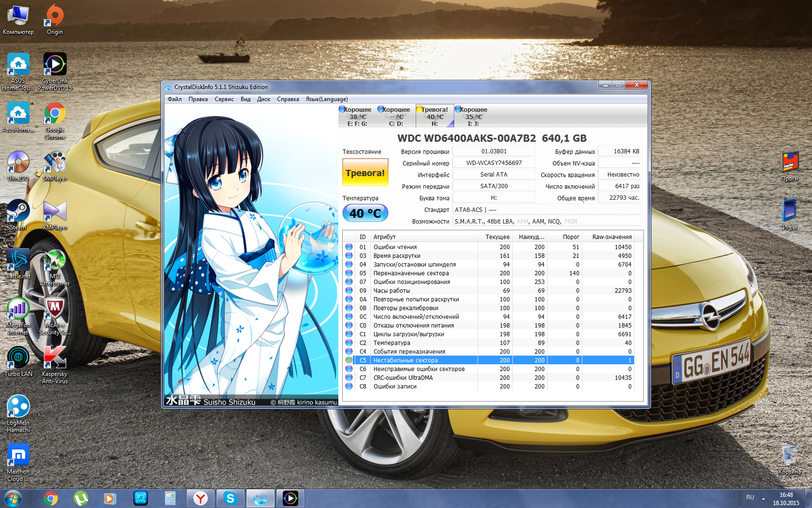Select the row События переназначения
Viewport: 812px width, 508px height.
click(488, 352)
